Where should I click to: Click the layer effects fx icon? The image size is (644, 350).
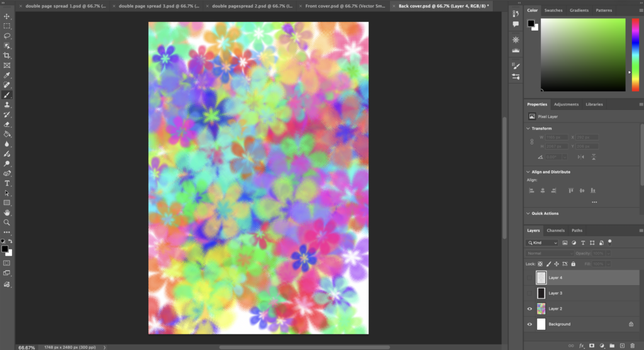582,346
